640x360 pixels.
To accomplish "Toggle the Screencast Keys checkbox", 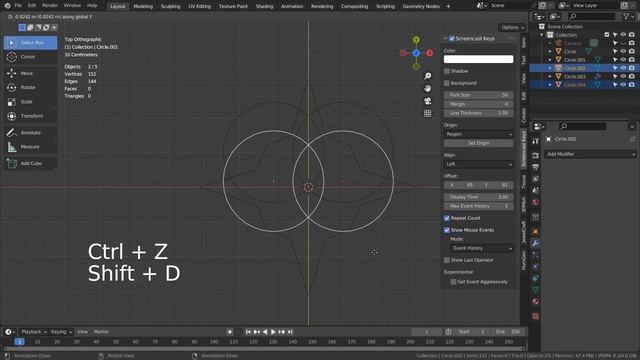I will [x=452, y=38].
